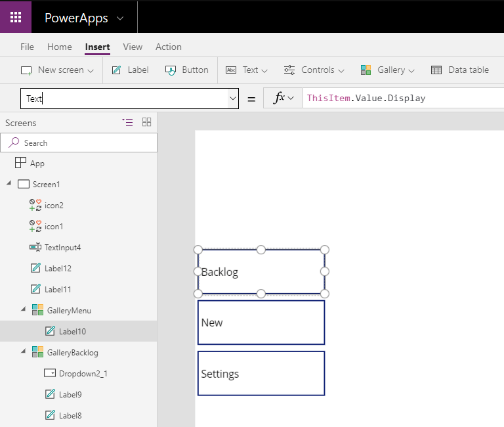Click the New gallery item on canvas
504x427 pixels.
[x=261, y=323]
